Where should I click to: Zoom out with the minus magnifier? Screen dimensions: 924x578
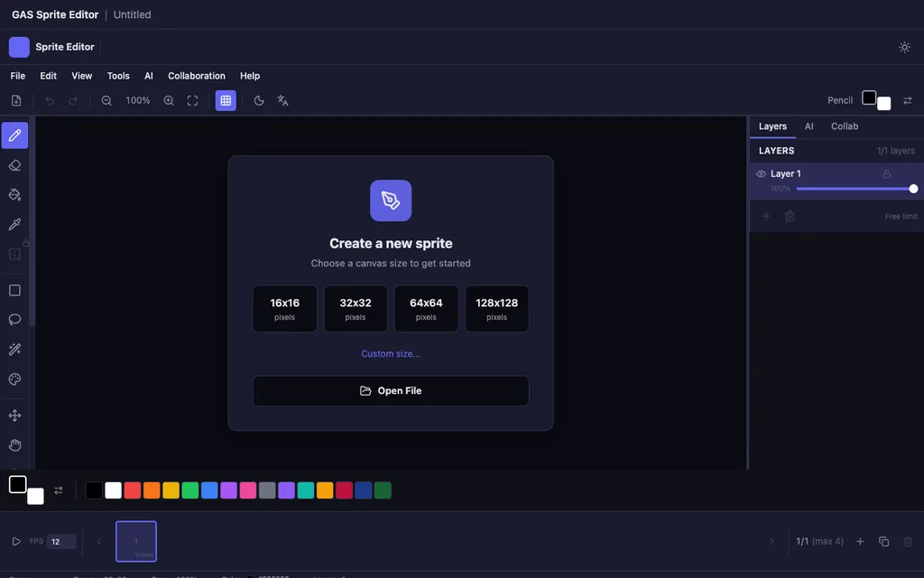coord(106,101)
